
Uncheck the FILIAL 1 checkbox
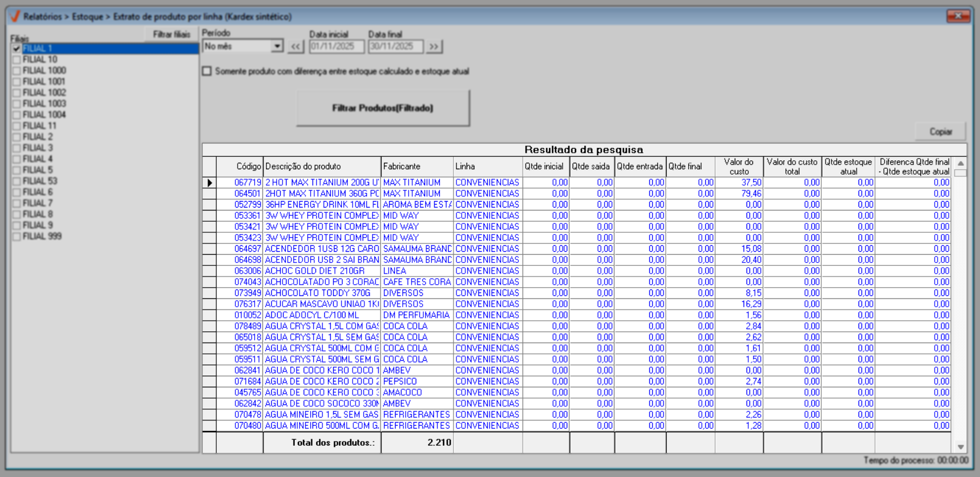17,48
